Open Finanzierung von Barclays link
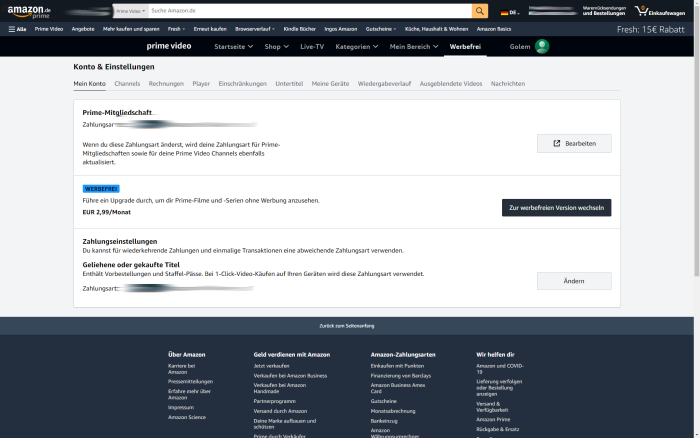The width and height of the screenshot is (700, 438). pos(401,375)
